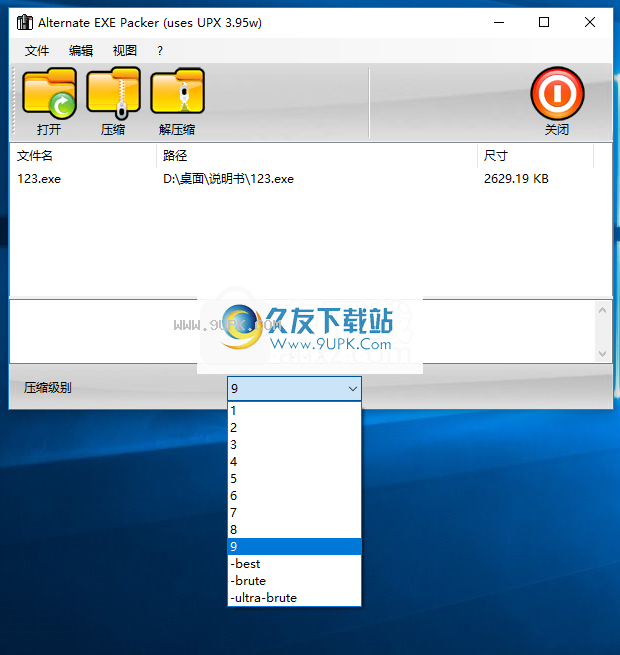620x655 pixels.
Task: Click the 压缩级别 label
Action: pyautogui.click(x=47, y=388)
